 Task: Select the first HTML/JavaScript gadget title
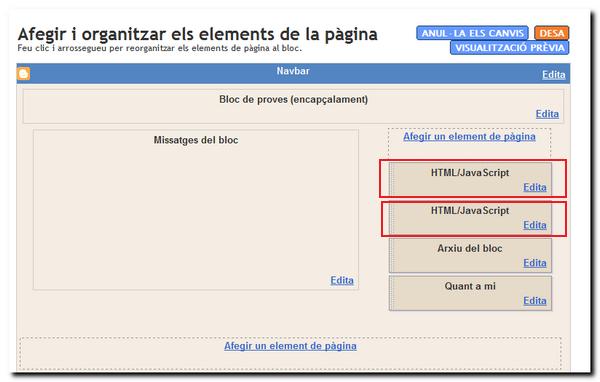click(x=470, y=173)
